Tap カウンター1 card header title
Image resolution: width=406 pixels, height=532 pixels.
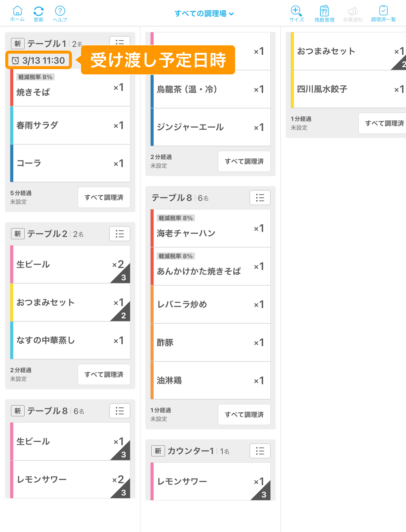point(191,451)
